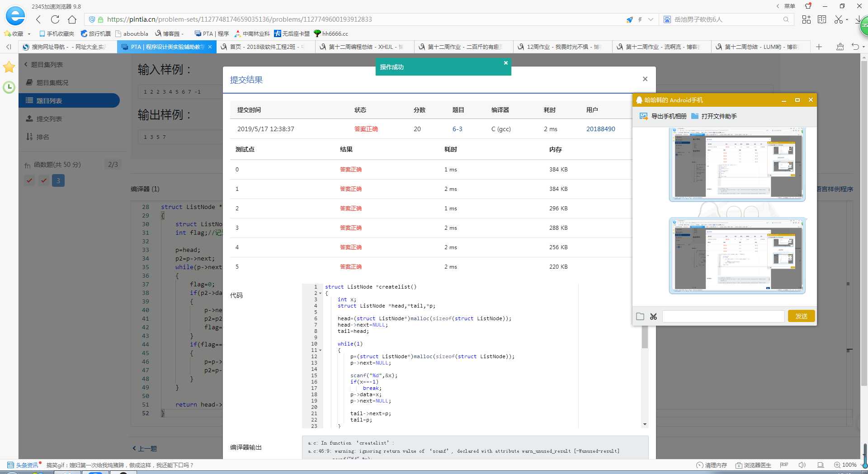Go to previous problem via 上一题
This screenshot has height=474, width=868.
pos(145,449)
